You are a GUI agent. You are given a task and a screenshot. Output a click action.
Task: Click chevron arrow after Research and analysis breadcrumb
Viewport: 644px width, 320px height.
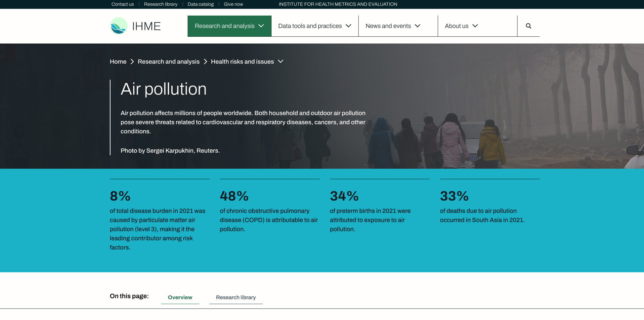point(205,62)
